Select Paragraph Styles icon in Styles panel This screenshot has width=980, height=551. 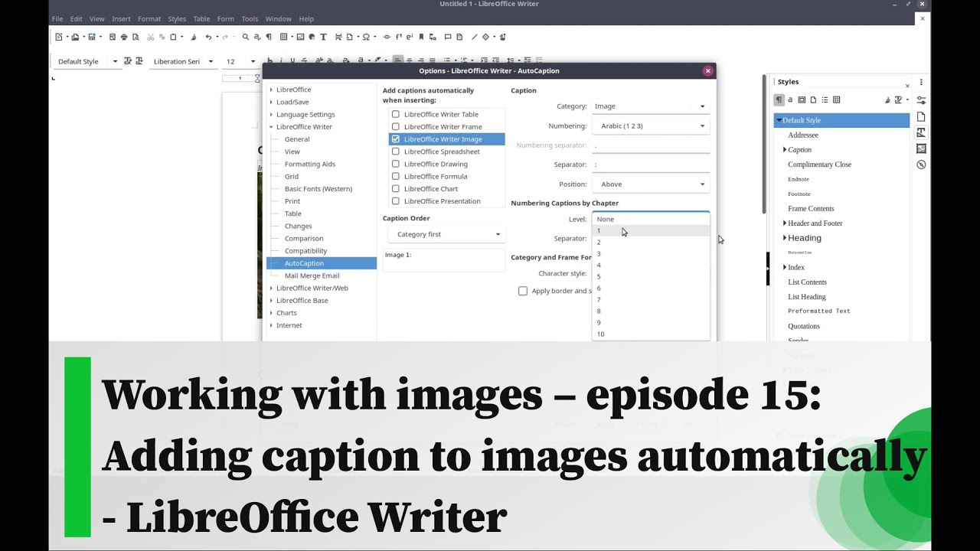779,99
